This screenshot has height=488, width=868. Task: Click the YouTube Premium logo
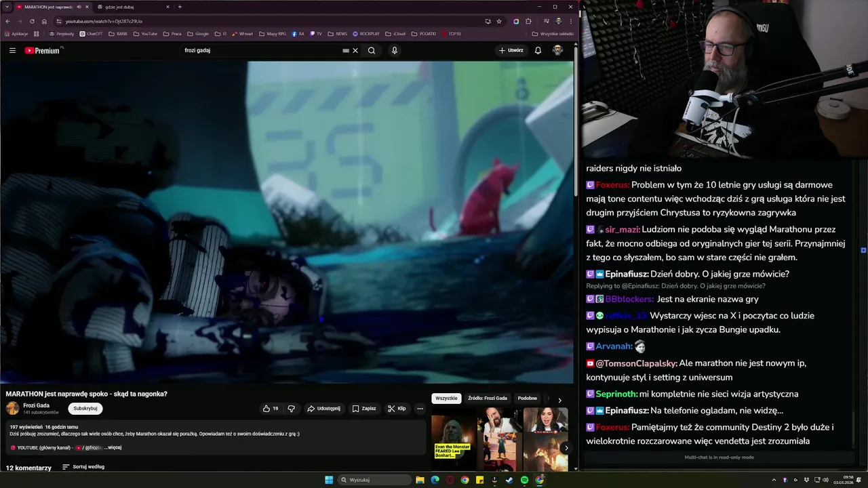point(43,50)
